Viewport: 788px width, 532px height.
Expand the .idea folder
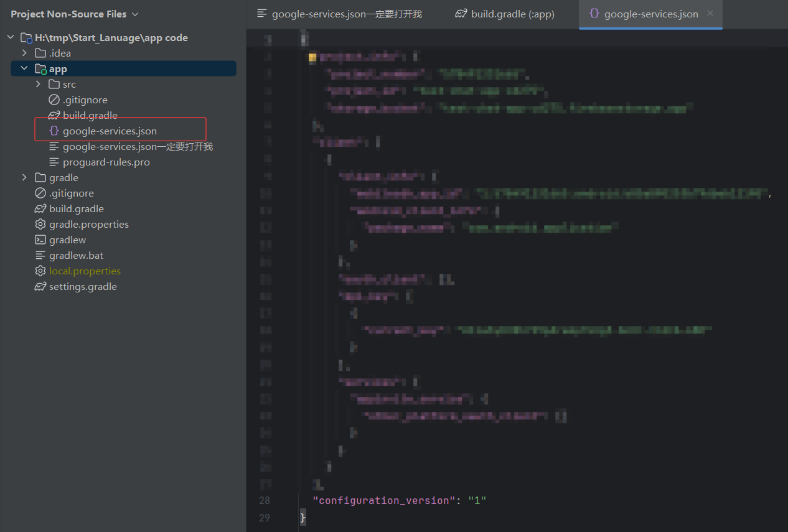coord(24,53)
